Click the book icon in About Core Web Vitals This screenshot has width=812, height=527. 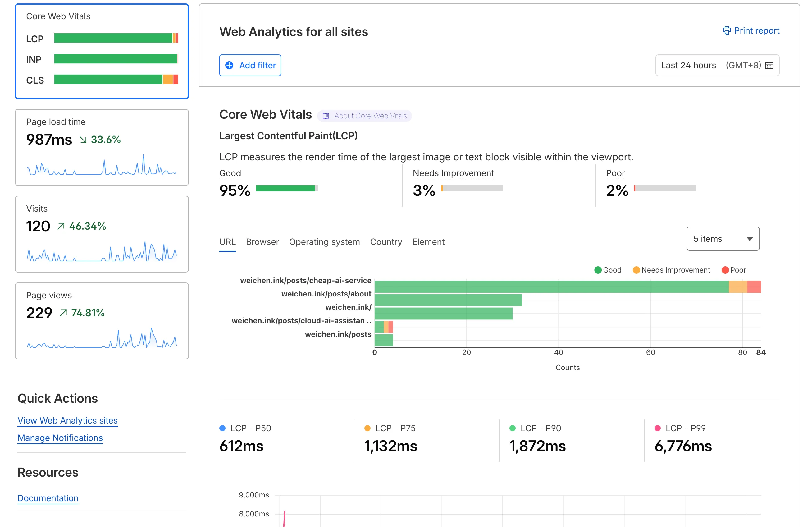click(x=326, y=116)
